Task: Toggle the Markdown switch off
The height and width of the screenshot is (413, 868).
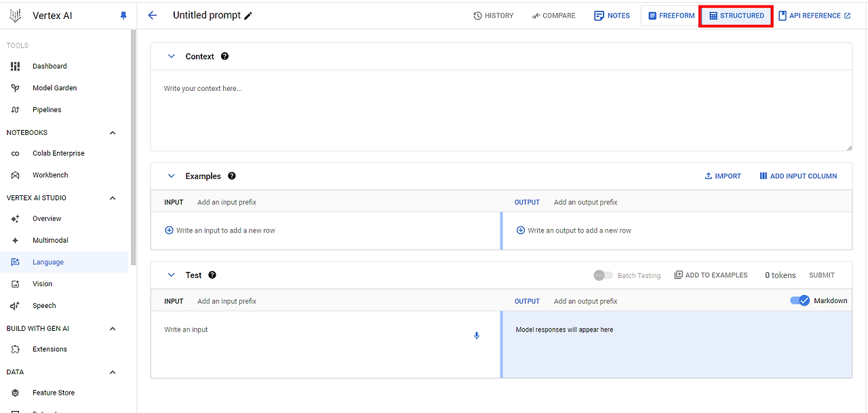Action: (800, 300)
